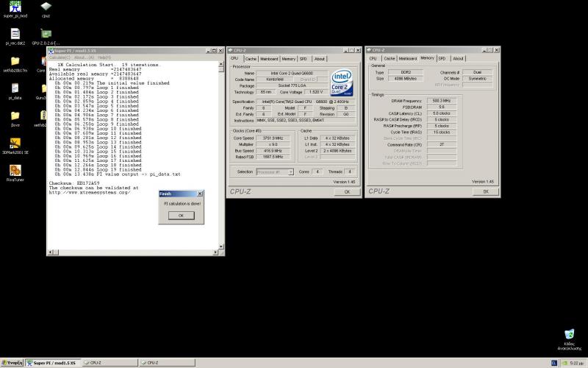Expand the Selection 'Processor #1' dropdown
Viewport: 588px width, 368px height.
290,172
